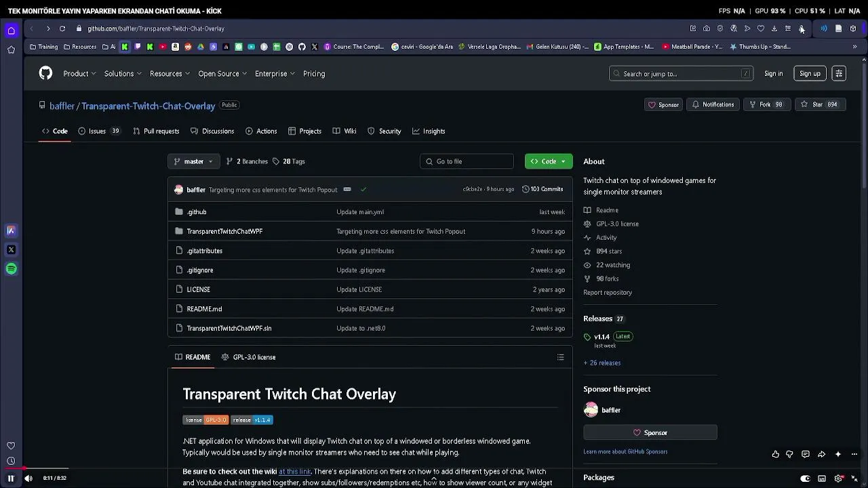868x488 pixels.
Task: Open the Sponsor heart button near the repo title
Action: point(663,104)
